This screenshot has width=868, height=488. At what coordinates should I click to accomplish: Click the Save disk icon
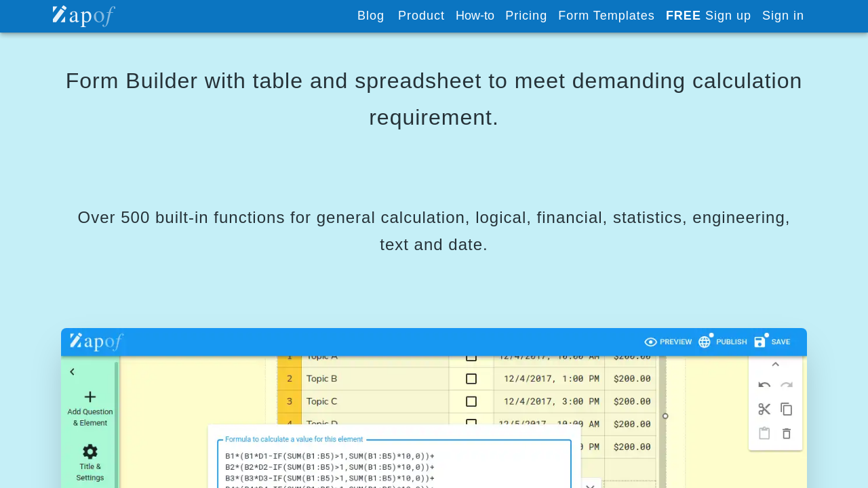pos(760,342)
